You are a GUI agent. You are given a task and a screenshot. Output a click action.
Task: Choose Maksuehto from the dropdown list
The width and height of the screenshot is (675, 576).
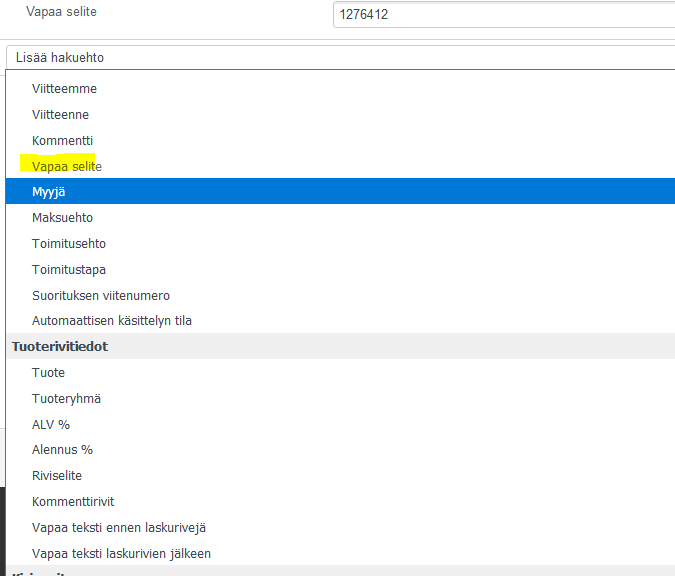[x=62, y=218]
